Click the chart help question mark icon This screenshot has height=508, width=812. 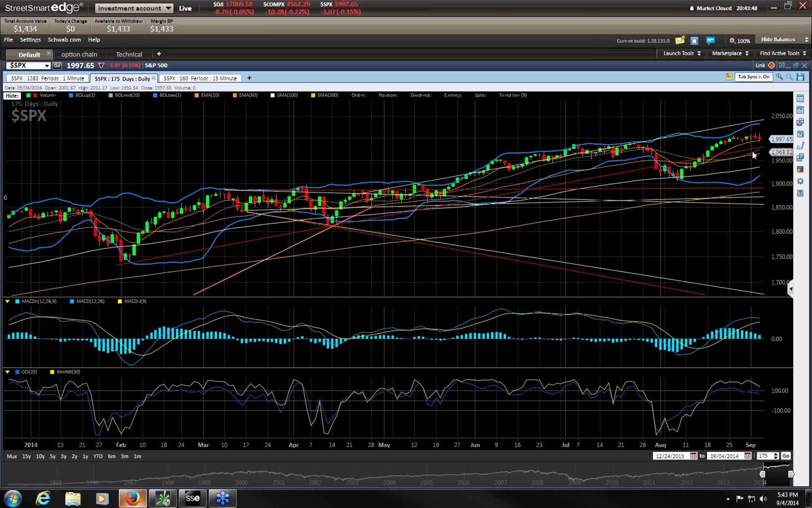click(800, 193)
